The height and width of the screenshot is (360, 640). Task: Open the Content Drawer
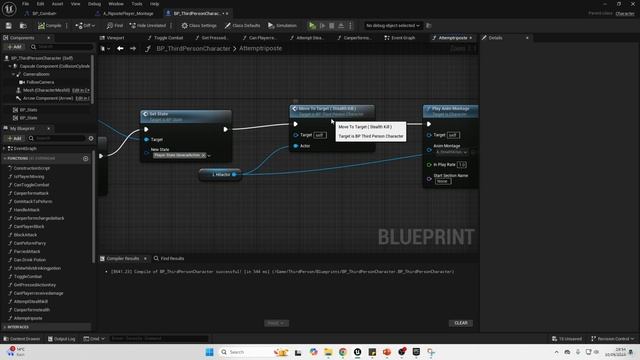pyautogui.click(x=22, y=339)
